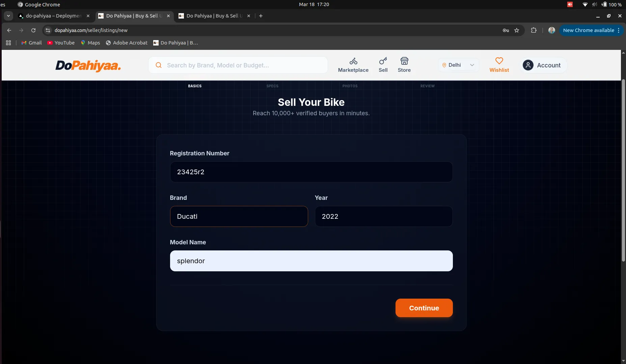
Task: Open password manager key icon
Action: click(x=506, y=30)
